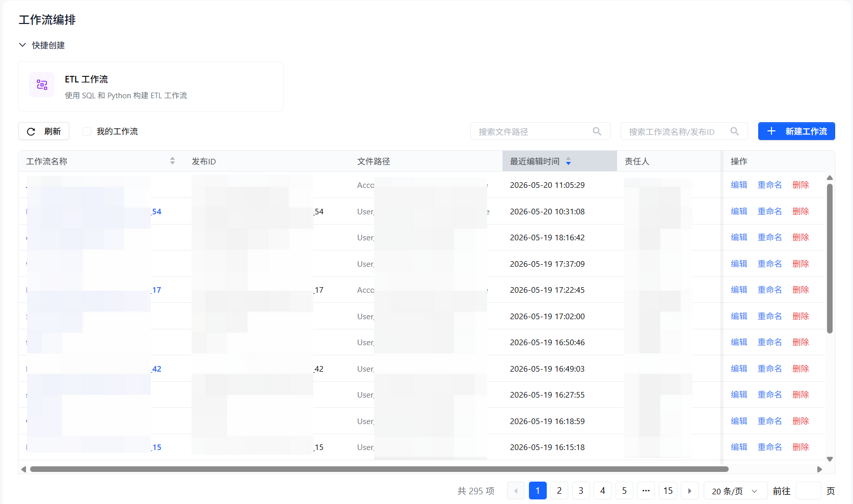Click the 操作 column header
Image resolution: width=853 pixels, height=504 pixels.
pyautogui.click(x=739, y=161)
